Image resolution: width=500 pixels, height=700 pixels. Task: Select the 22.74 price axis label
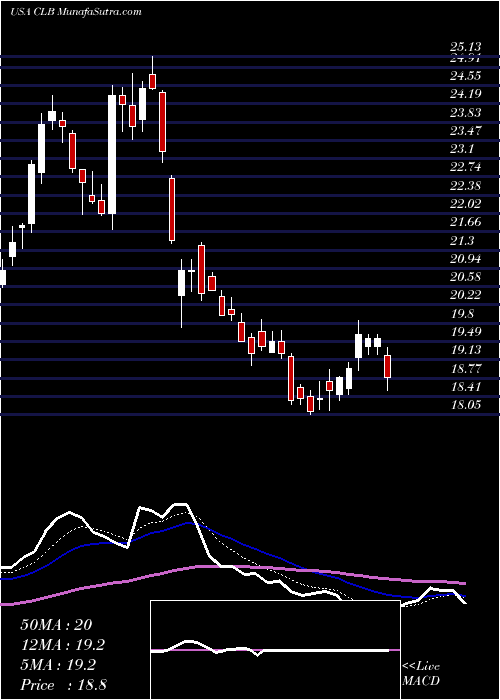click(465, 167)
